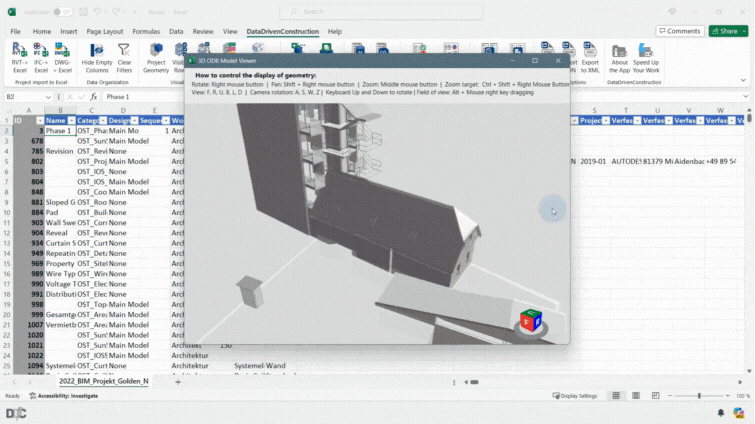Open Speed Up Your Work
The image size is (755, 424).
pos(646,58)
